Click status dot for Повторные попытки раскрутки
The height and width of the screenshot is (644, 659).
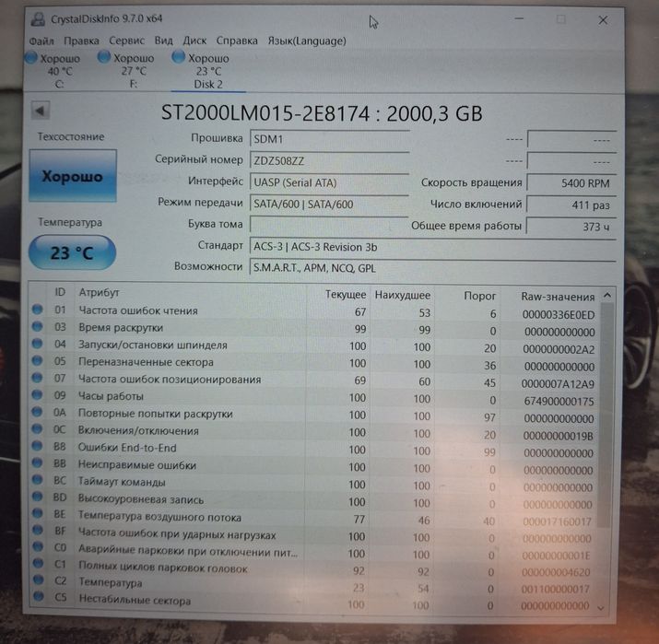point(38,412)
